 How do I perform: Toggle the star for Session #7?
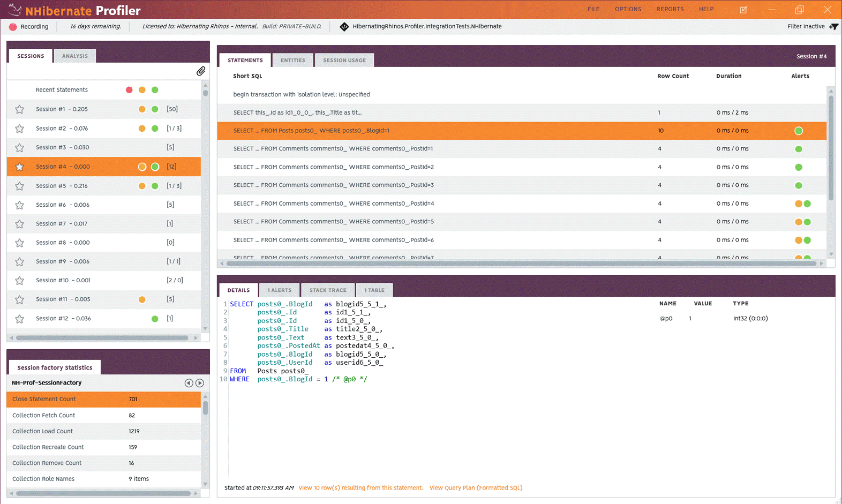(20, 224)
